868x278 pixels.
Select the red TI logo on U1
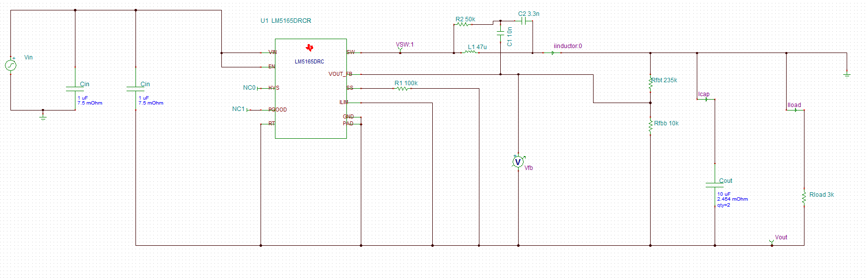[310, 48]
